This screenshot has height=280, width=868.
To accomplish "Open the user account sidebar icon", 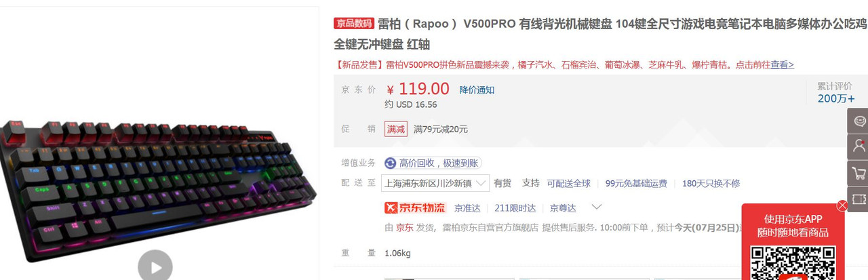I will (x=859, y=146).
